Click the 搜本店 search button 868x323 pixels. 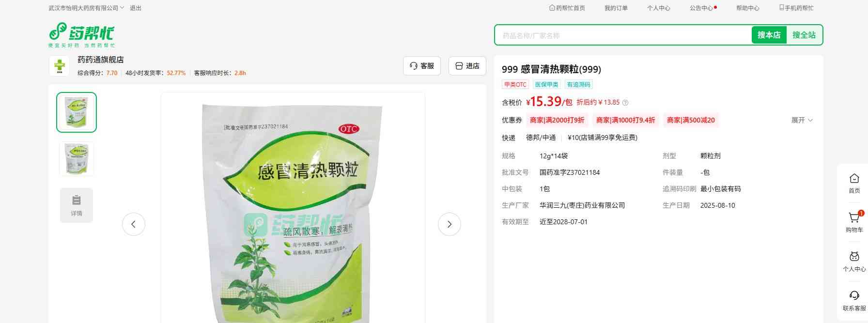coord(769,35)
